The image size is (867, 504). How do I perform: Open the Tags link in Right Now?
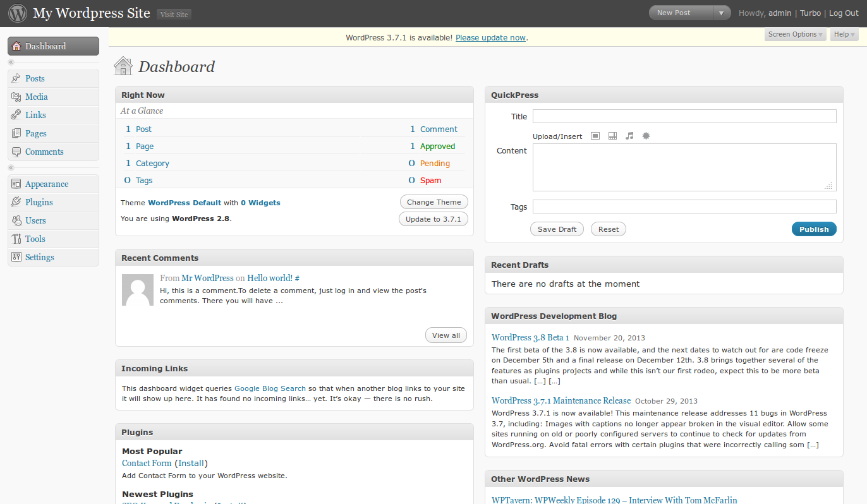pyautogui.click(x=144, y=180)
